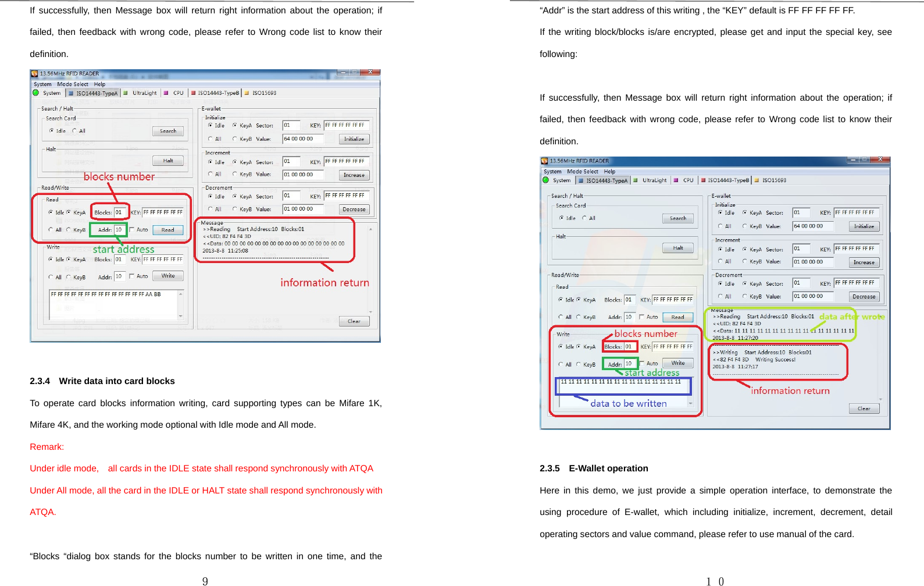Click Message box scroll-down arrow, page 10 screenshot

pyautogui.click(x=880, y=399)
